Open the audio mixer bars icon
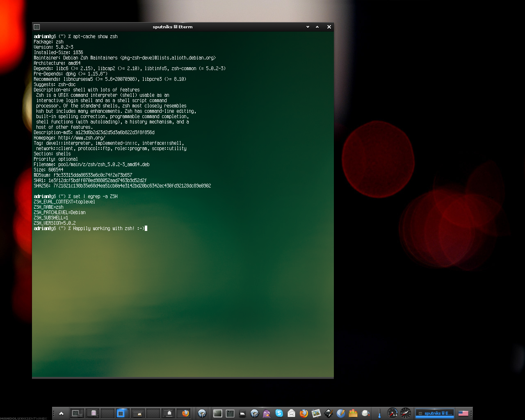Image resolution: width=525 pixels, height=420 pixels. tap(353, 413)
